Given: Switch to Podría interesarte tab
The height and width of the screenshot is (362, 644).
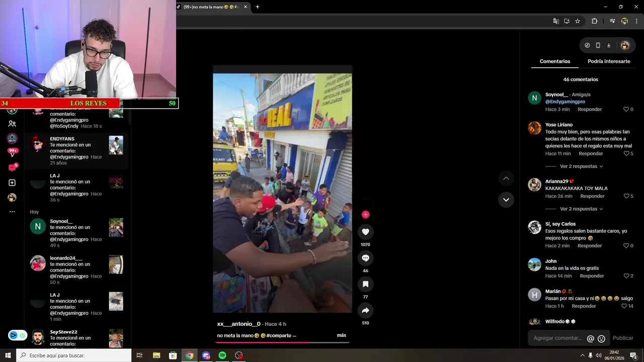Looking at the screenshot, I should [x=609, y=61].
